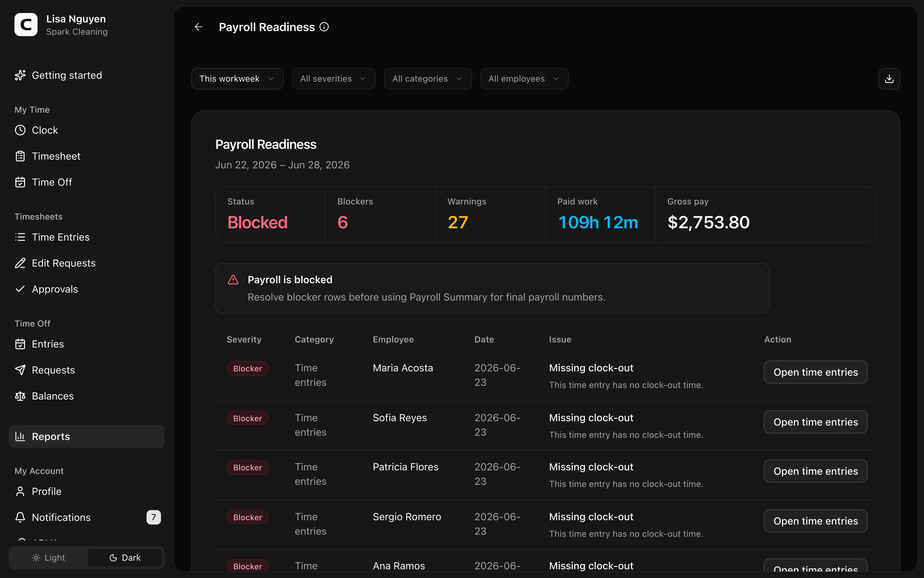Open time entries for Maria Acosta
The height and width of the screenshot is (578, 924).
coord(815,372)
